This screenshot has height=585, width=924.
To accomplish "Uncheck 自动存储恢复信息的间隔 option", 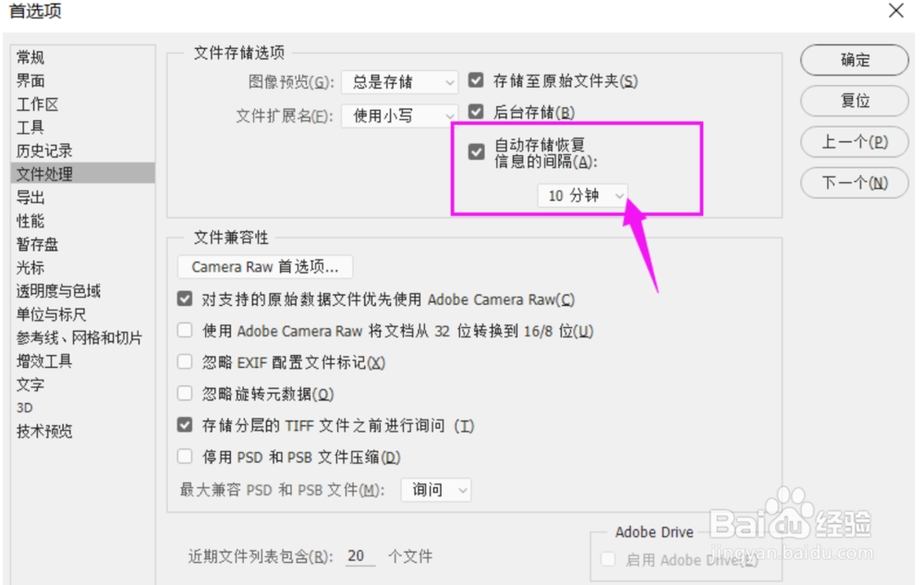I will click(476, 152).
